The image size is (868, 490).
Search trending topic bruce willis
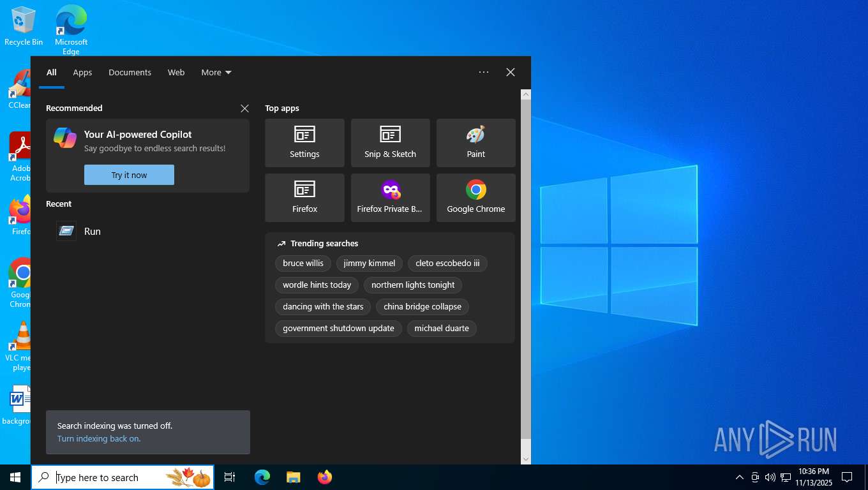point(303,264)
